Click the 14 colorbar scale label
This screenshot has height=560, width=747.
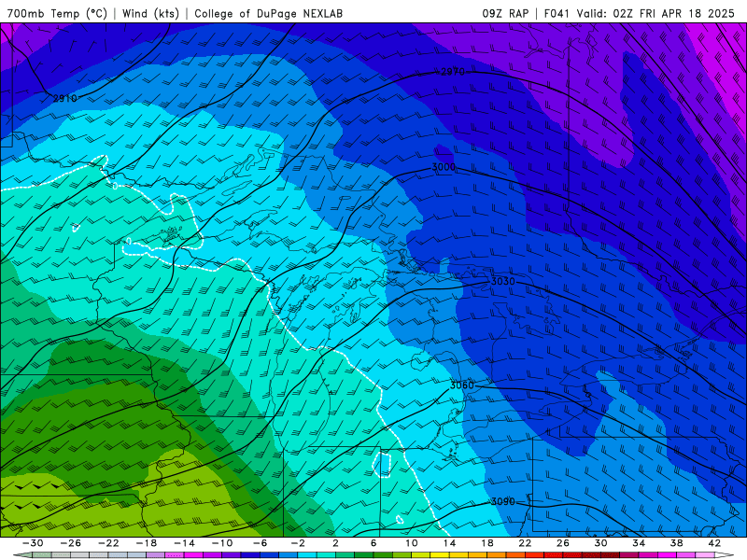(449, 543)
